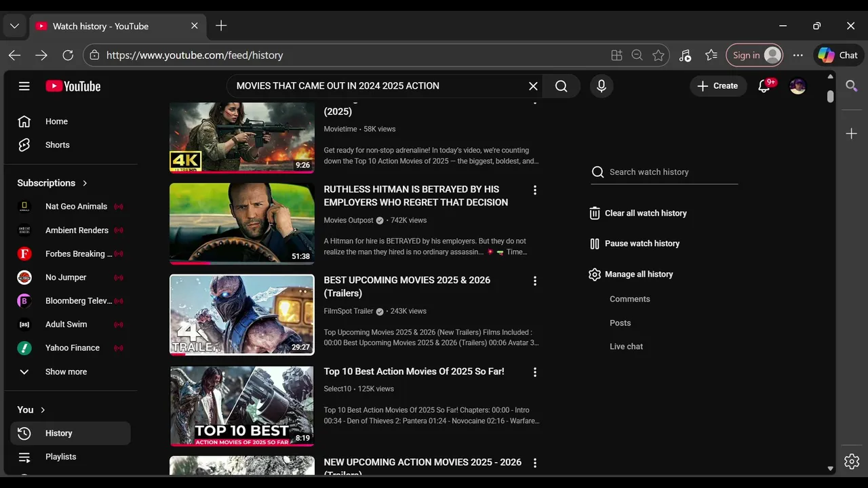Viewport: 868px width, 488px height.
Task: Close the Watch history tab
Action: [195, 26]
